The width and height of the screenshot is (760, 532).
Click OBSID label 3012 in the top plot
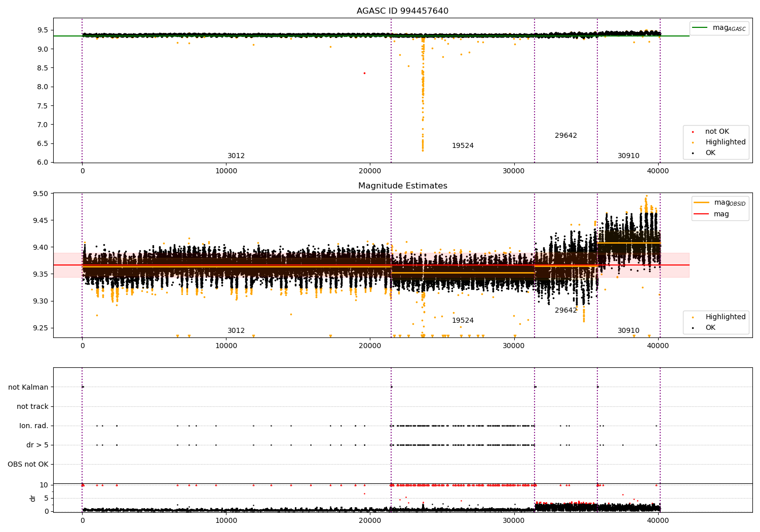point(236,156)
